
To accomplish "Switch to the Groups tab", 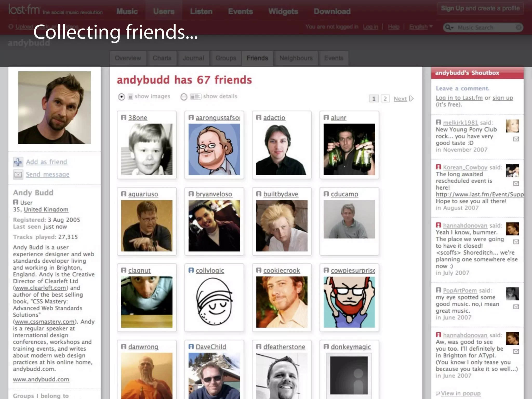I will (x=226, y=58).
